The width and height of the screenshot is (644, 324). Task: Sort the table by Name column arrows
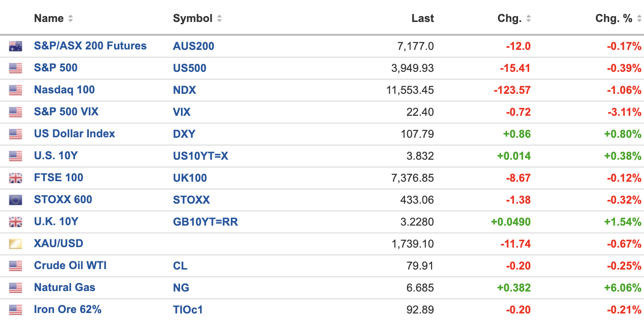coord(70,19)
